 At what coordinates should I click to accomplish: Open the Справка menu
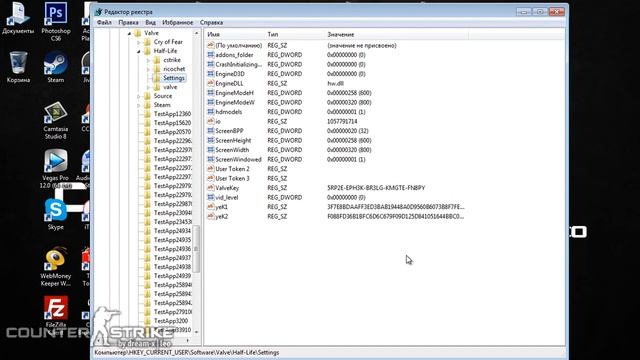click(211, 22)
